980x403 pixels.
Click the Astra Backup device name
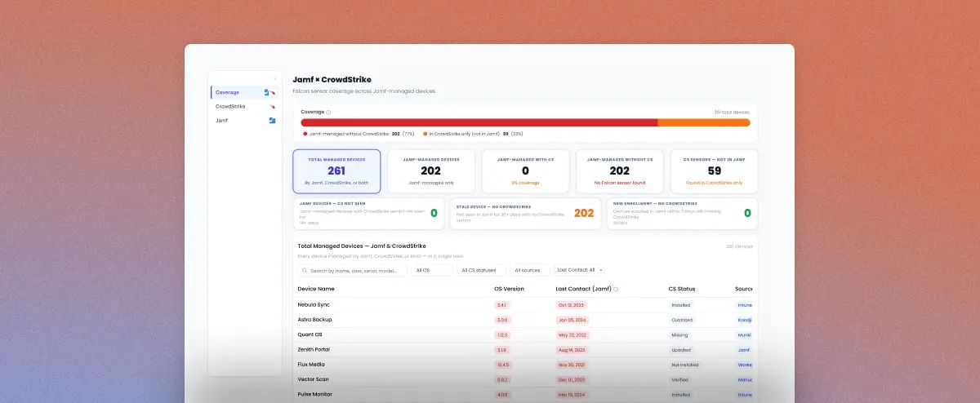point(315,319)
